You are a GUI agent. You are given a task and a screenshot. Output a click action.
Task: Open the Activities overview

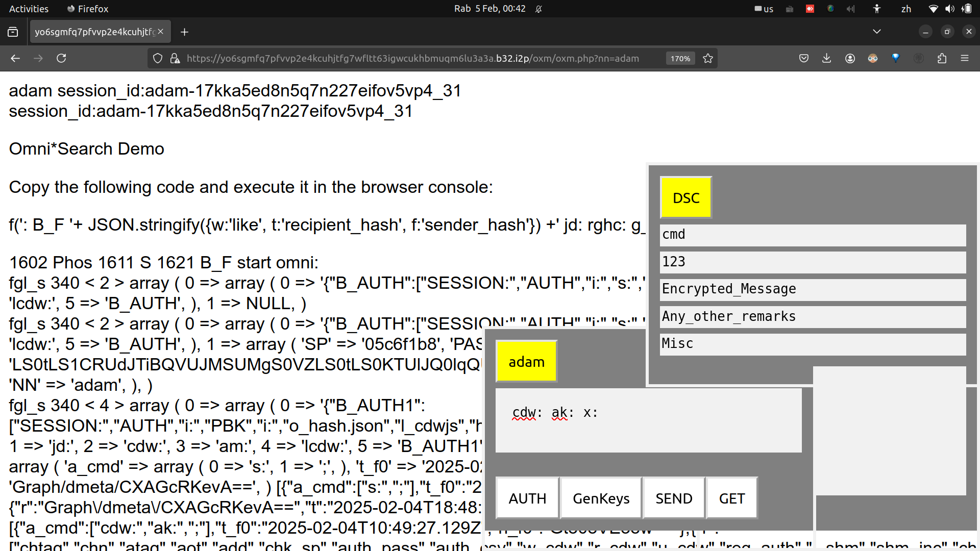(x=29, y=9)
